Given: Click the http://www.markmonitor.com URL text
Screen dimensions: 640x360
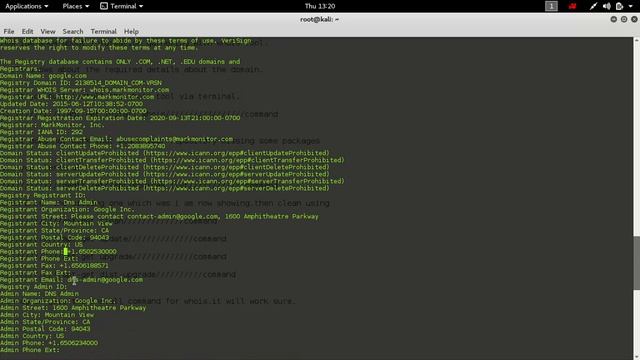Looking at the screenshot, I should pyautogui.click(x=105, y=97).
